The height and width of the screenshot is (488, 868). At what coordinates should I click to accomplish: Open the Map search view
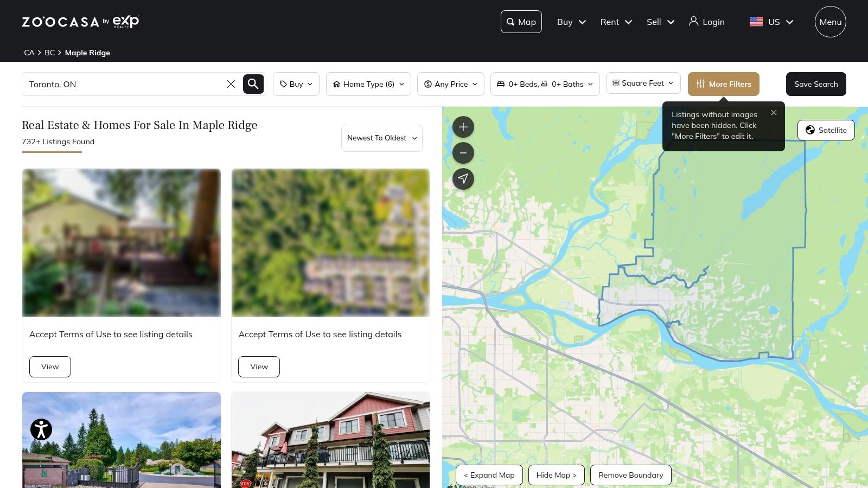coord(521,22)
